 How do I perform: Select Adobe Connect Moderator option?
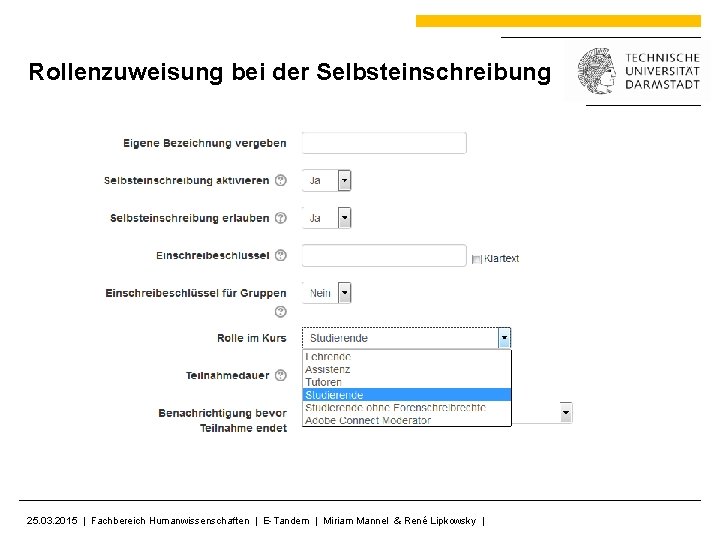tap(406, 420)
